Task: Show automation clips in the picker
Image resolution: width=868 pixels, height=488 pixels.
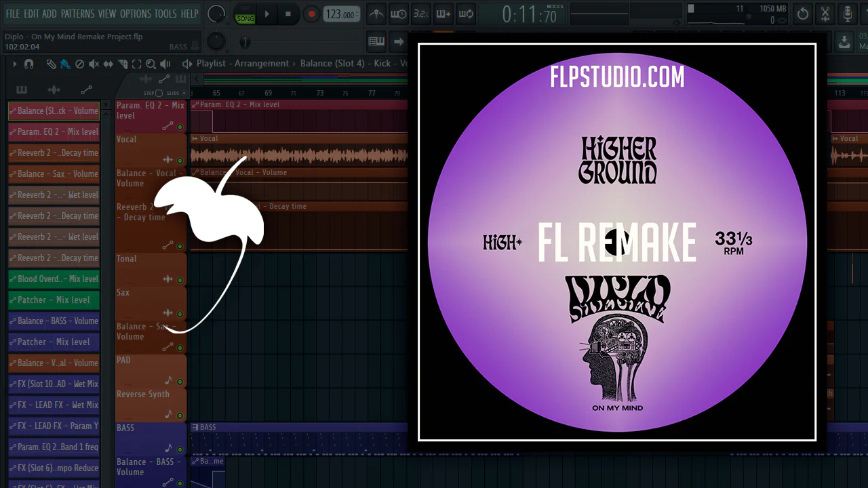Action: coord(86,89)
